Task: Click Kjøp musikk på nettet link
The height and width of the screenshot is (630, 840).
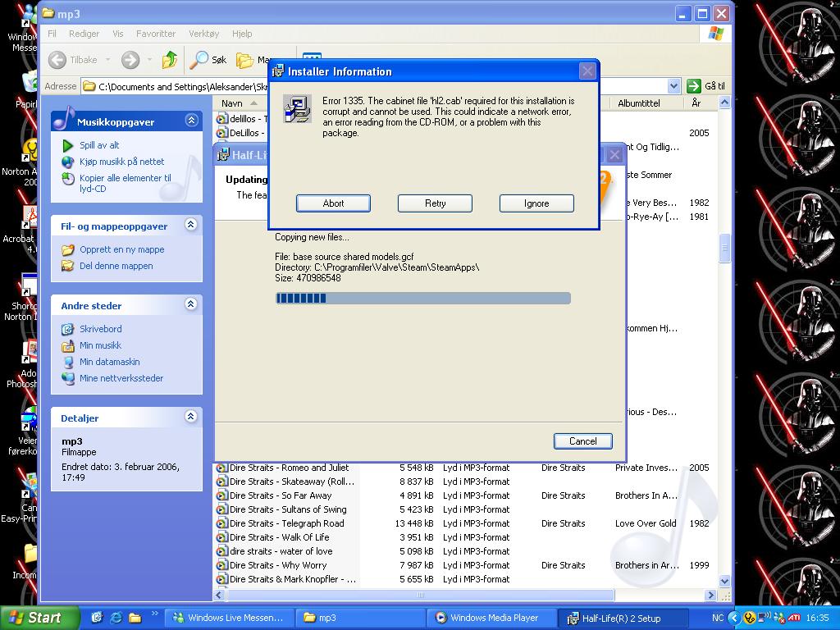Action: (121, 162)
